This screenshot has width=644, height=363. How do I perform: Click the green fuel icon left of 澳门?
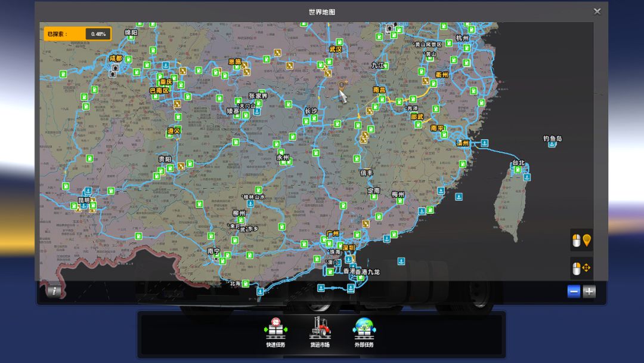[x=317, y=259]
